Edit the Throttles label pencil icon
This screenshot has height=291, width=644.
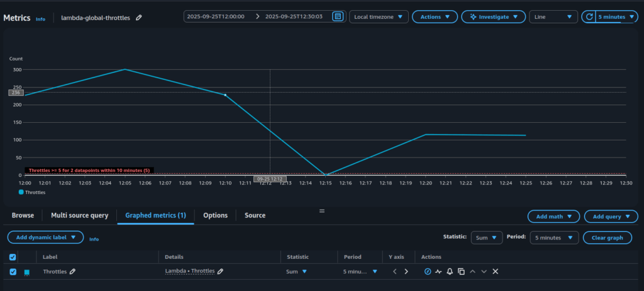(x=73, y=271)
